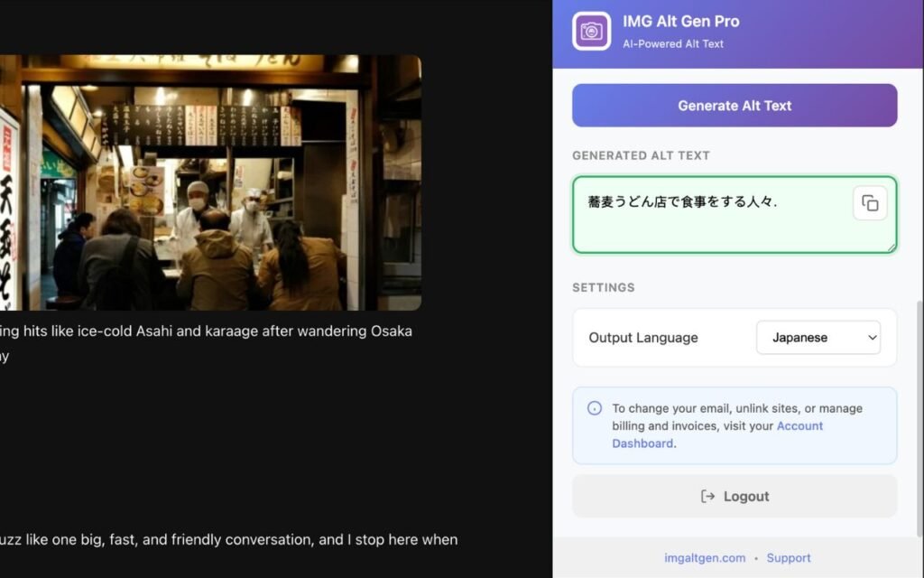Visit the imgaltgen.com footer link

(704, 558)
